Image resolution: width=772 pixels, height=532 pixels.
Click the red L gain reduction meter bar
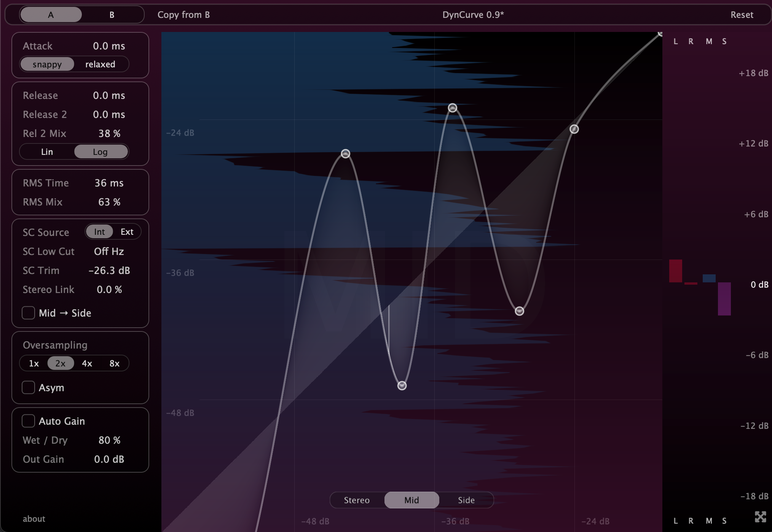[676, 271]
